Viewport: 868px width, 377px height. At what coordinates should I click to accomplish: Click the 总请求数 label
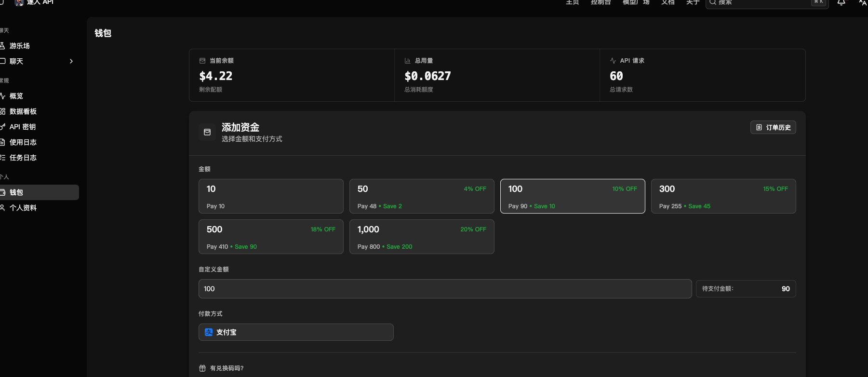[x=621, y=90]
